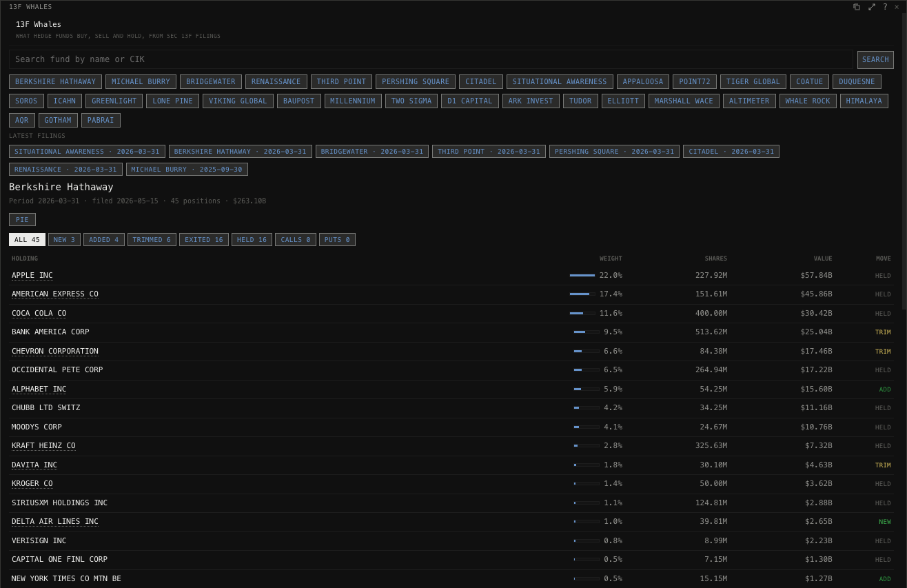Show the PIE chart view
Image resolution: width=907 pixels, height=588 pixels.
(x=22, y=220)
